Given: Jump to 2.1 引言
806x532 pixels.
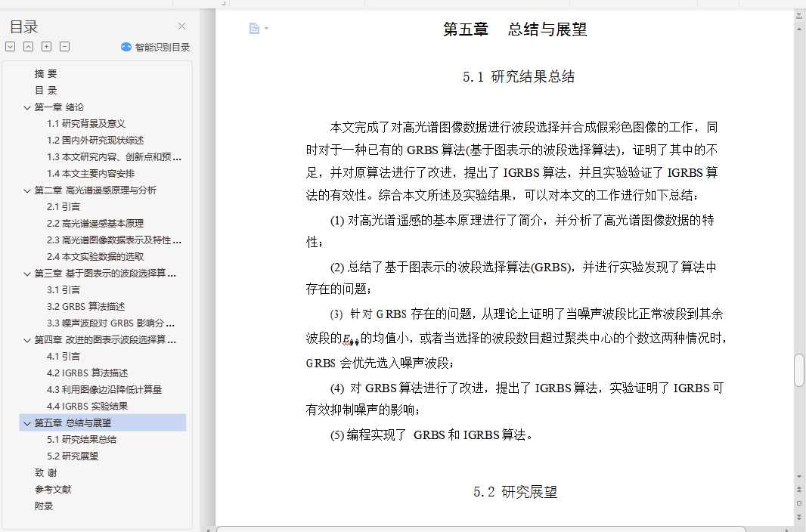Looking at the screenshot, I should [64, 207].
